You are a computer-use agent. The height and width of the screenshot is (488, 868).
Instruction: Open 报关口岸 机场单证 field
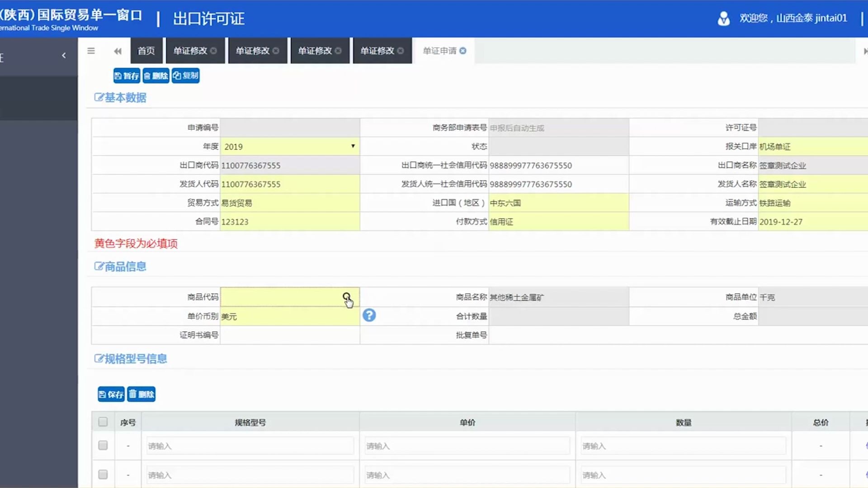[813, 146]
